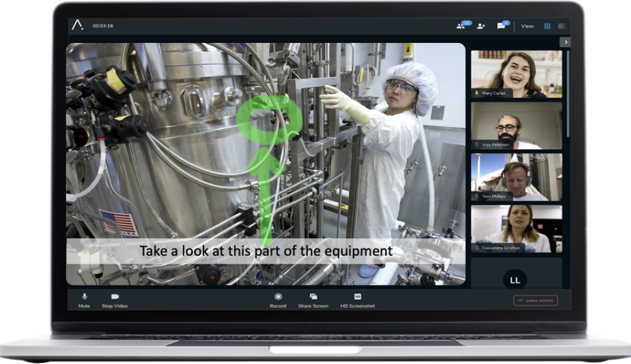This screenshot has width=631, height=364.
Task: Click the session timer display
Action: coord(103,26)
